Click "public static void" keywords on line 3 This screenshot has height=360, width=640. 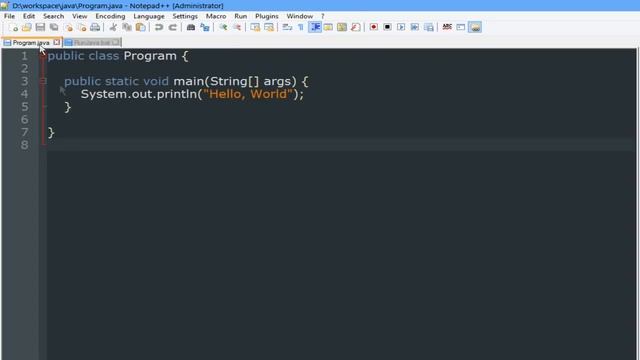(116, 81)
